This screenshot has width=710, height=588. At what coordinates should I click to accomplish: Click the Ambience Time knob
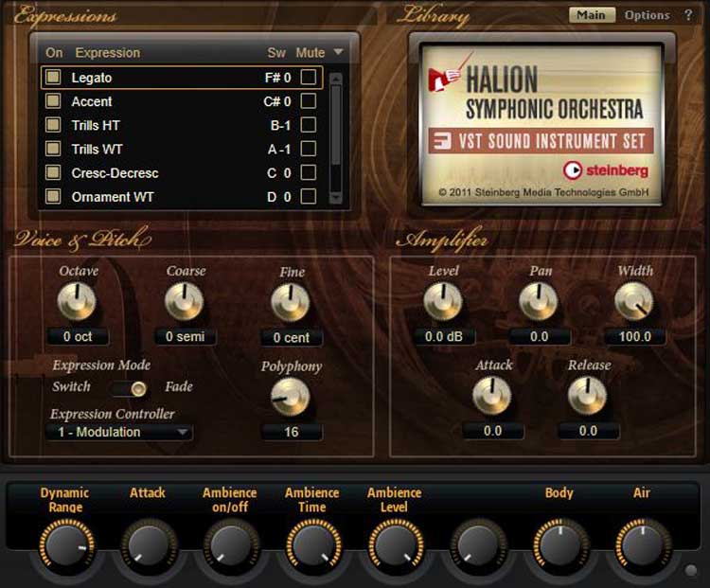(313, 545)
